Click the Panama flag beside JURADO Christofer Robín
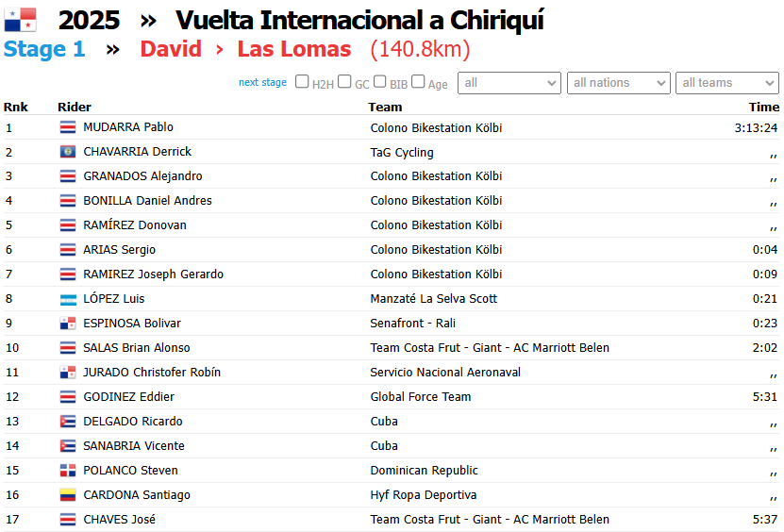 [68, 373]
